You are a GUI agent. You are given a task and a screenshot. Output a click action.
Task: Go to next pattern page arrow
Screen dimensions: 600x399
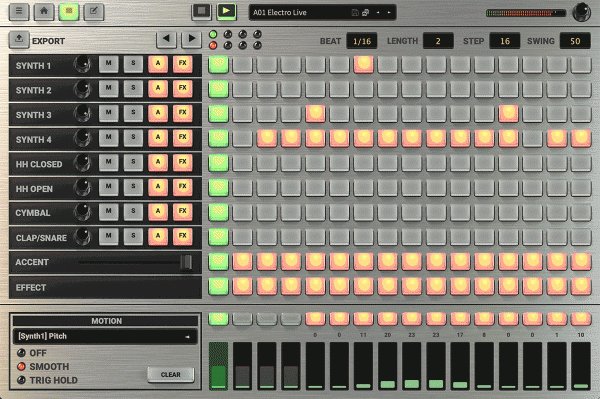click(x=191, y=39)
